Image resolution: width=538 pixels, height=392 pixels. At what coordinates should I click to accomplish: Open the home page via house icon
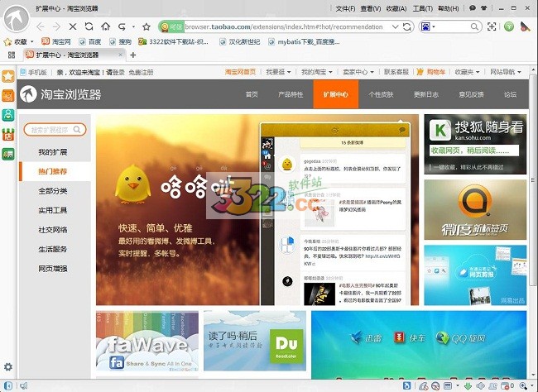[x=106, y=26]
